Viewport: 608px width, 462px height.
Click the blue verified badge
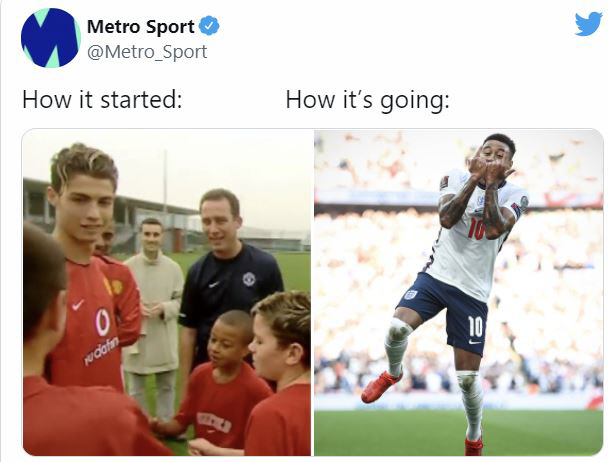209,26
